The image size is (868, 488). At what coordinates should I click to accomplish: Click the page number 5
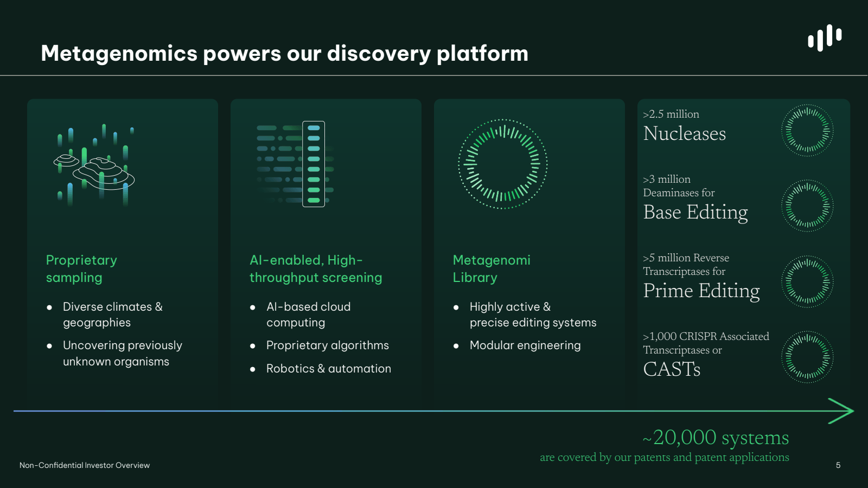tap(838, 465)
